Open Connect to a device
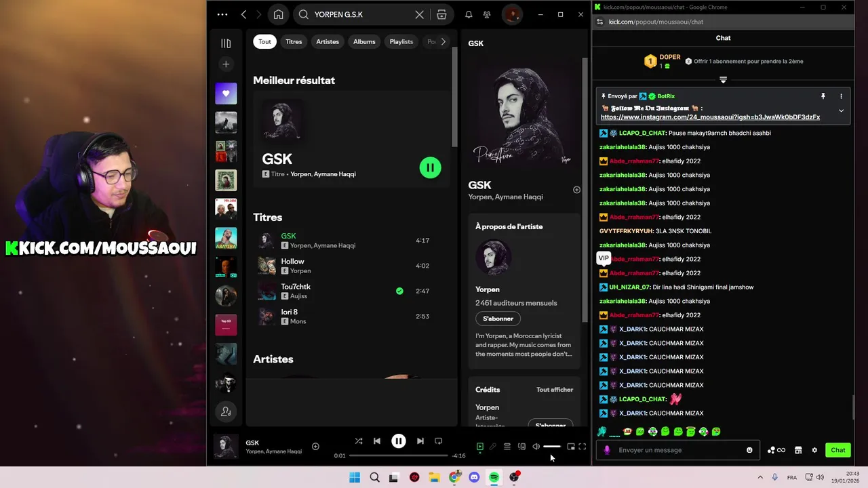The width and height of the screenshot is (868, 488). (x=521, y=447)
